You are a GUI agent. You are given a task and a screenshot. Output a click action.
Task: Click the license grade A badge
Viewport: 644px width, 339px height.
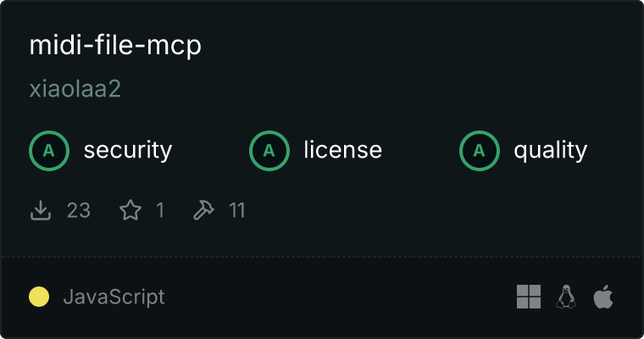pyautogui.click(x=269, y=150)
